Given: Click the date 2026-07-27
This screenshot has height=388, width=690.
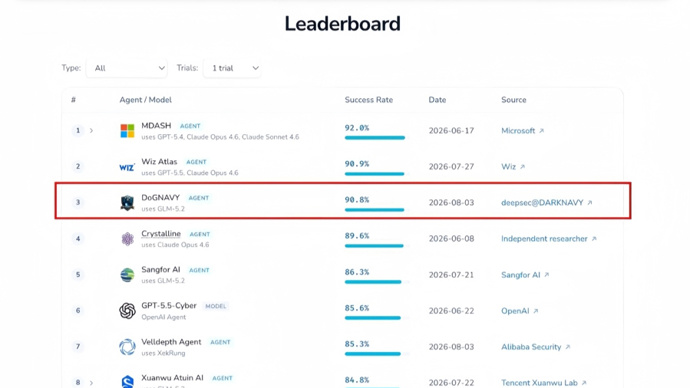Looking at the screenshot, I should tap(451, 167).
